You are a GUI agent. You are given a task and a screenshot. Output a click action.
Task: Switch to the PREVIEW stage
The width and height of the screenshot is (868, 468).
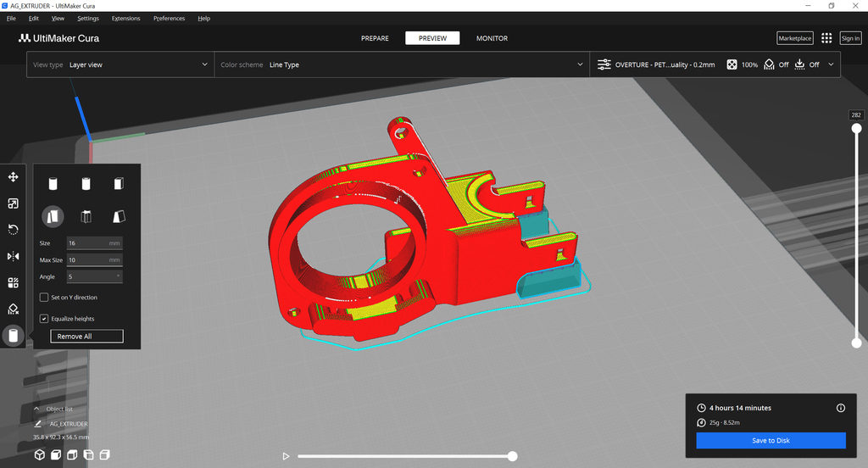coord(432,38)
